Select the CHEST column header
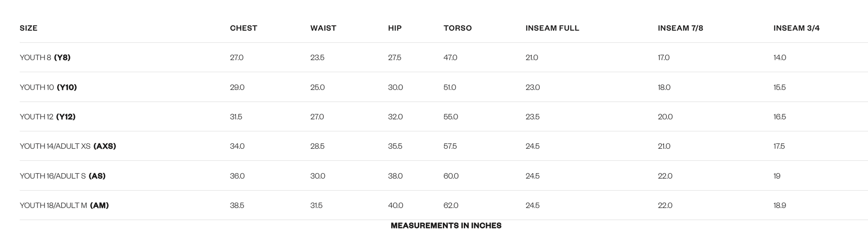The image size is (868, 245). tap(244, 28)
